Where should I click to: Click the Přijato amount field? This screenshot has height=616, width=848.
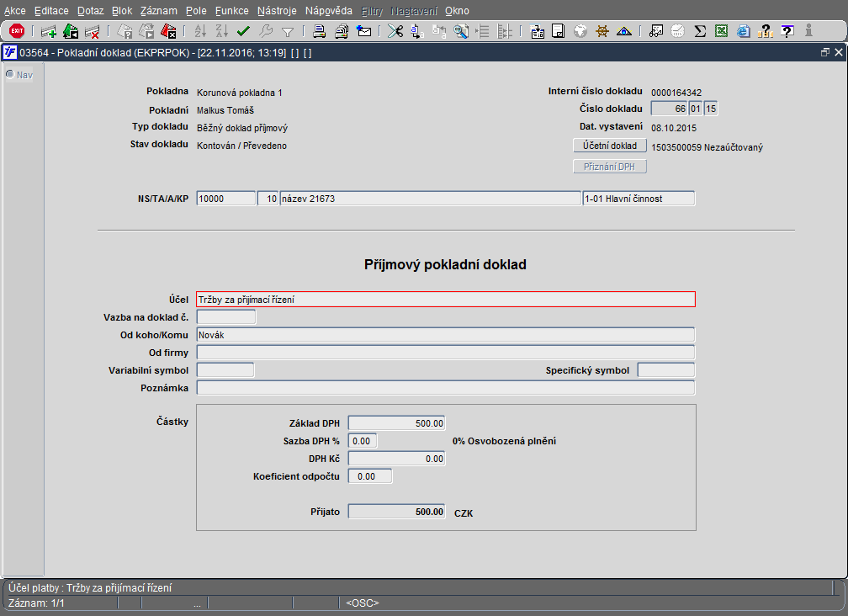[x=396, y=512]
